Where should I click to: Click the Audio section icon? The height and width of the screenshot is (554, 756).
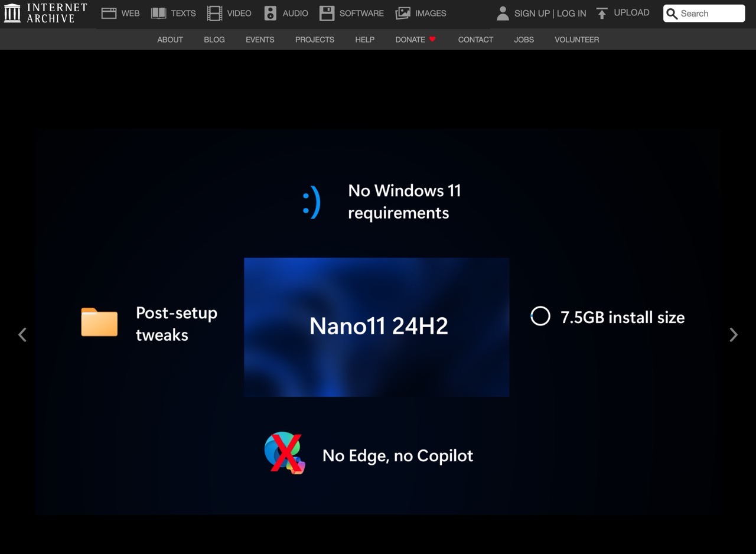(x=269, y=12)
